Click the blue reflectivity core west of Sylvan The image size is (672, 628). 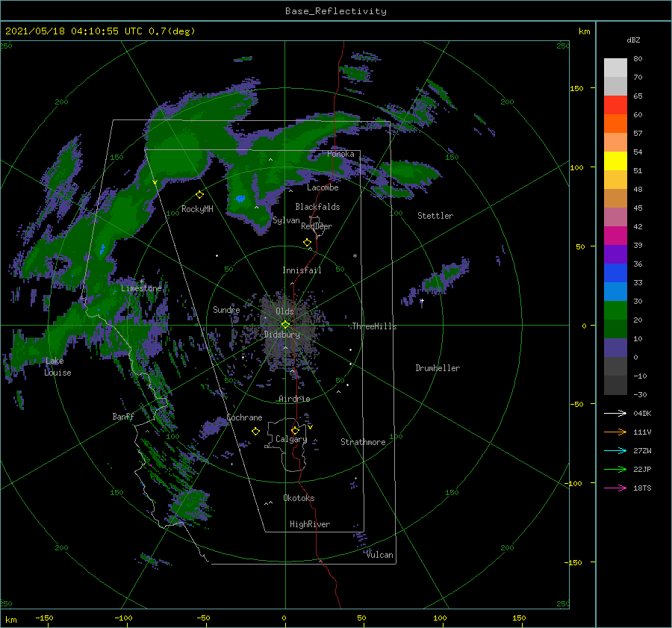click(240, 199)
